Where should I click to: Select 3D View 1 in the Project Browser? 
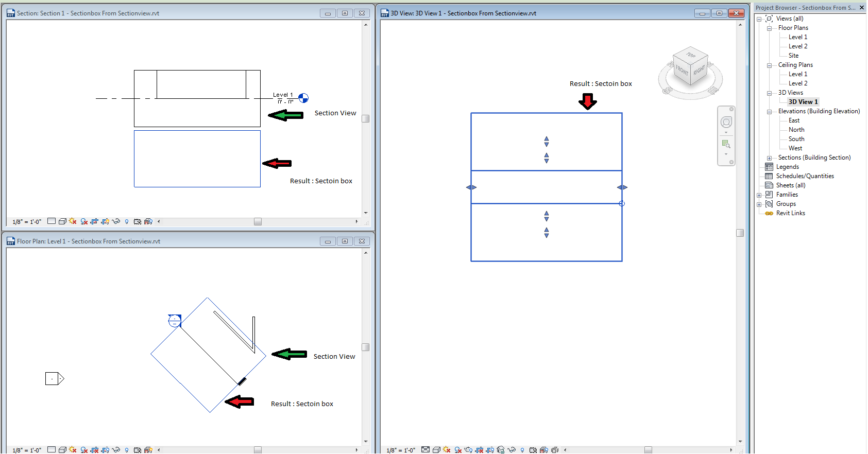point(803,102)
